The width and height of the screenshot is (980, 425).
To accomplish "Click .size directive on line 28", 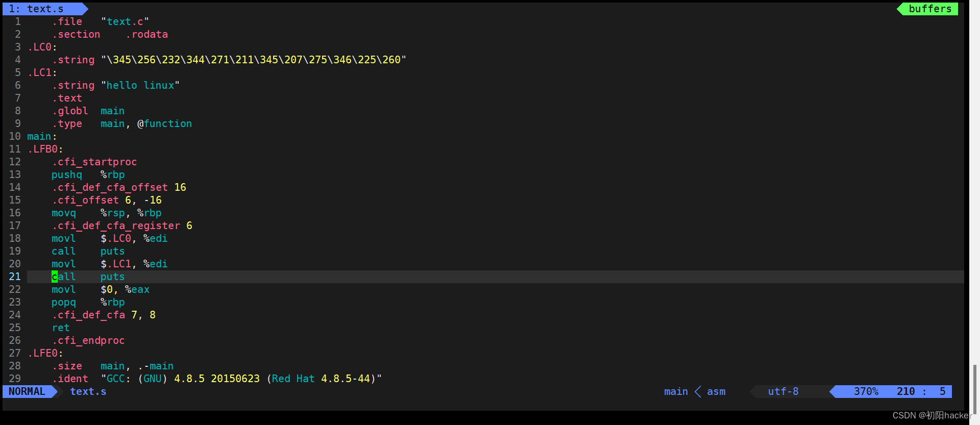I will pyautogui.click(x=67, y=366).
